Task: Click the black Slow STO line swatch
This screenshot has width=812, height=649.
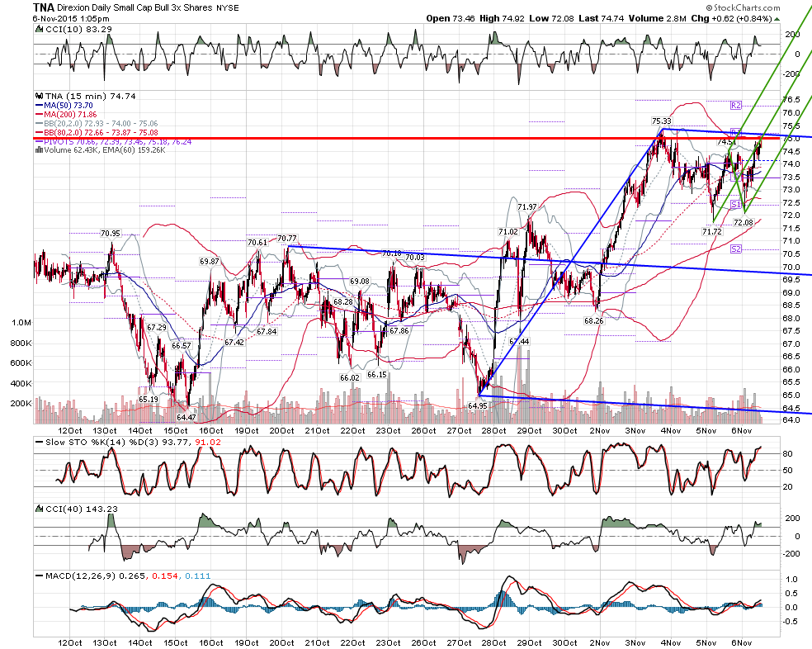Action: point(40,443)
